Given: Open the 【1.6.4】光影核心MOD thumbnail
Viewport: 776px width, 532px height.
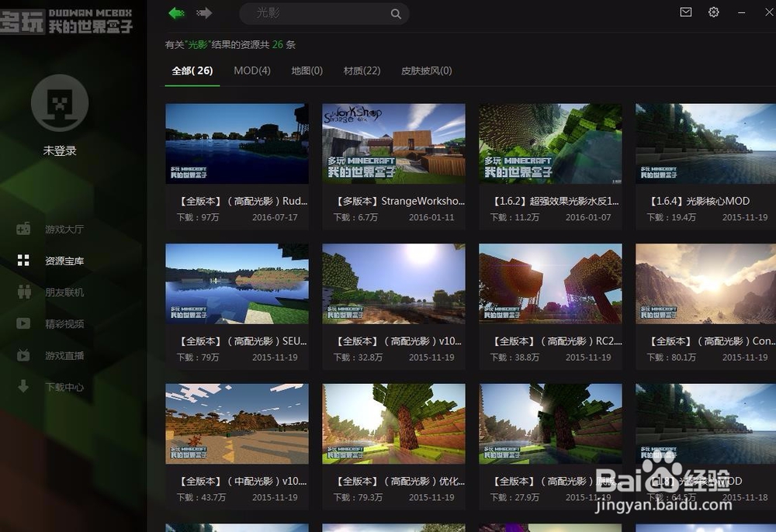Looking at the screenshot, I should (x=705, y=143).
